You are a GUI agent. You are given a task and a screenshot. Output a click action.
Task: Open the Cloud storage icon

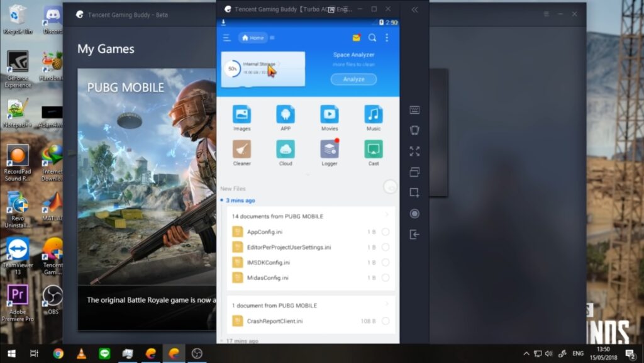coord(286,150)
